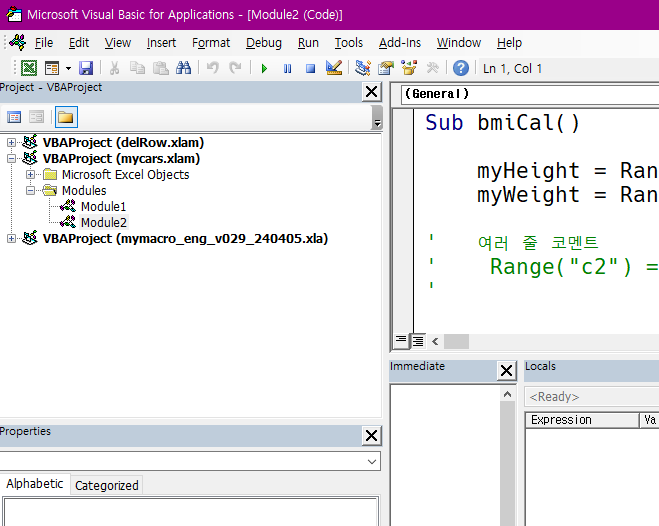This screenshot has width=659, height=526.
Task: Open Properties Window toolbar icon
Action: tap(386, 68)
